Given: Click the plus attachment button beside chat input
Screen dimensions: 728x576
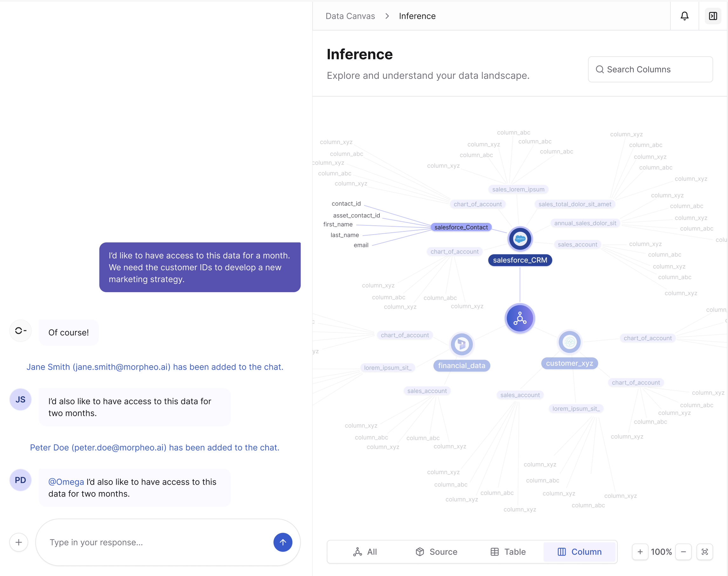Looking at the screenshot, I should coord(19,542).
